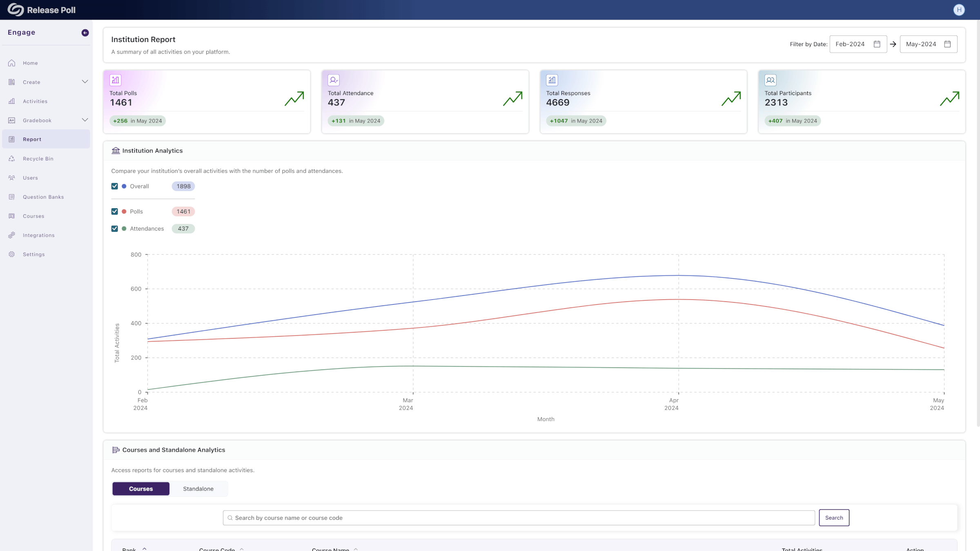Click the Recycle Bin icon

click(x=12, y=159)
